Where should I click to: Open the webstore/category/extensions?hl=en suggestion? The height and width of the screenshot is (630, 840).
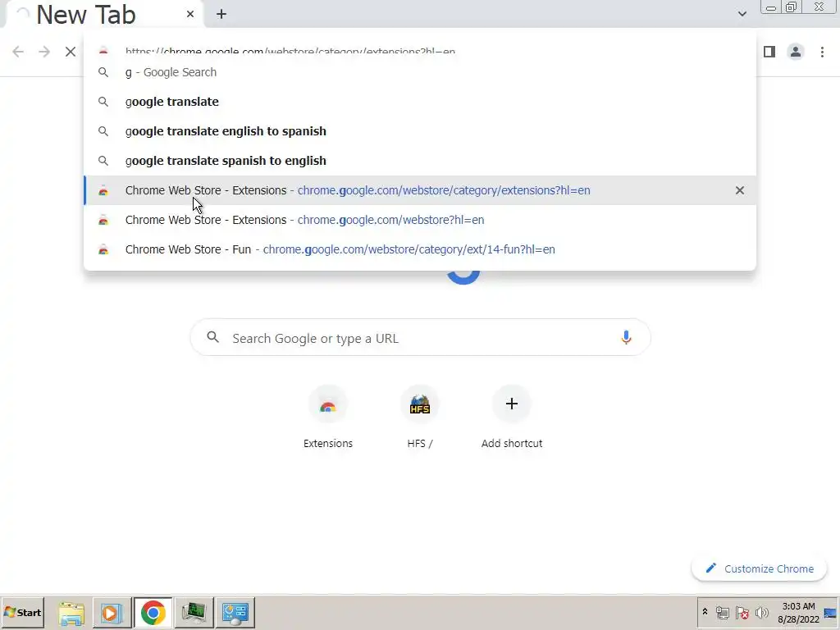point(420,190)
